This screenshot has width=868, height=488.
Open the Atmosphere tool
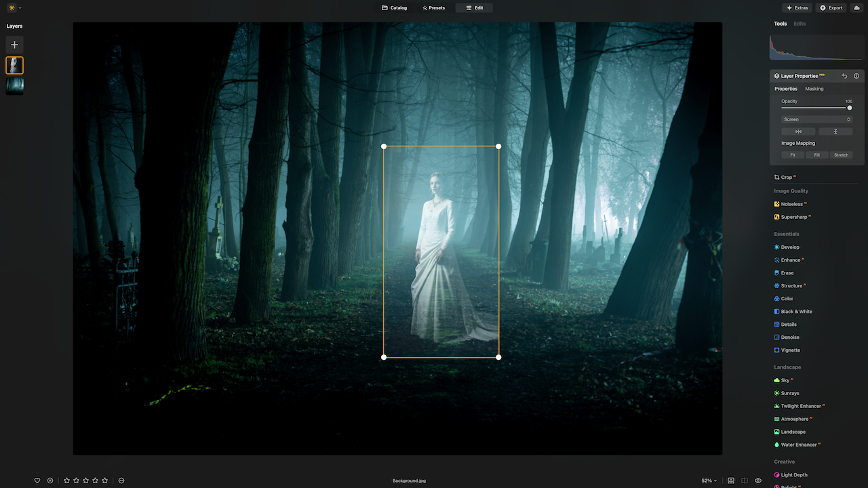[793, 419]
